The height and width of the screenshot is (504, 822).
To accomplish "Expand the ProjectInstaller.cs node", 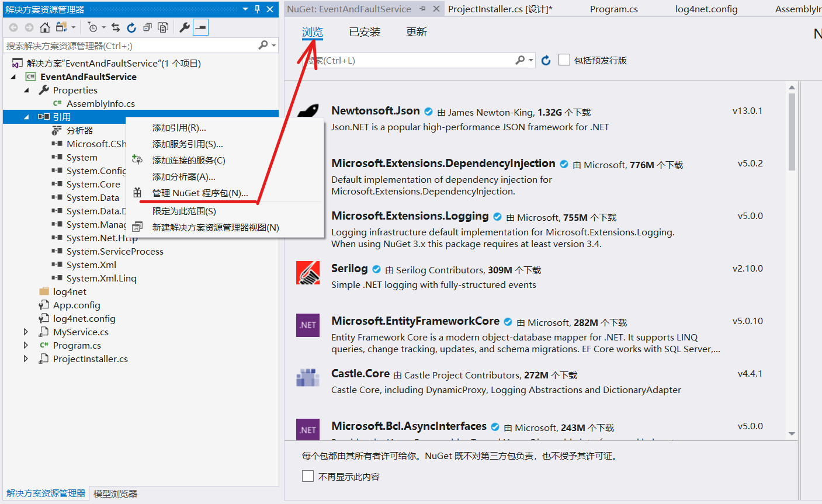I will click(26, 359).
